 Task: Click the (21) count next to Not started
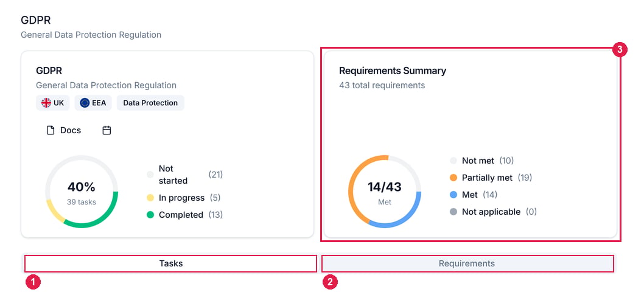pos(215,175)
